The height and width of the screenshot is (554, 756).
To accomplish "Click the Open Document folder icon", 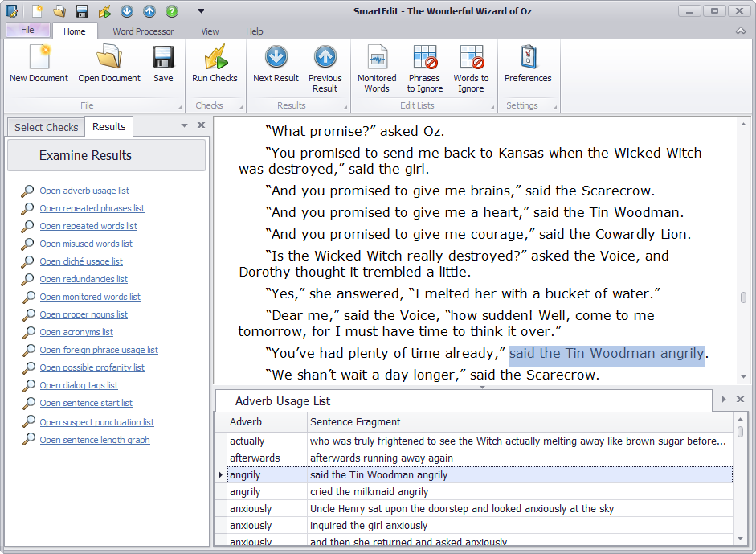I will (x=109, y=64).
